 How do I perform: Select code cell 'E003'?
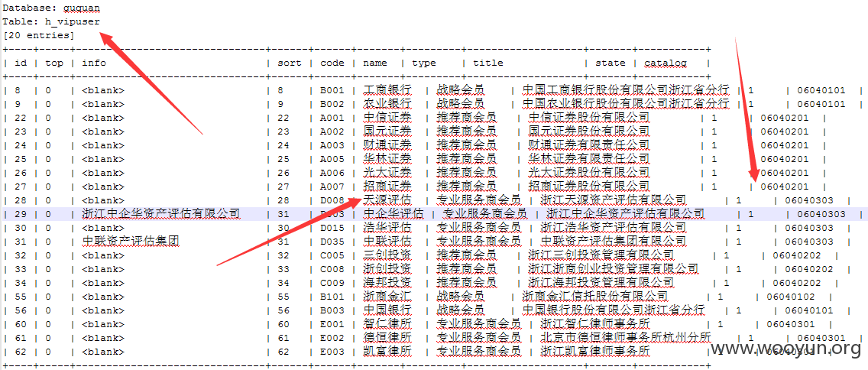point(332,351)
